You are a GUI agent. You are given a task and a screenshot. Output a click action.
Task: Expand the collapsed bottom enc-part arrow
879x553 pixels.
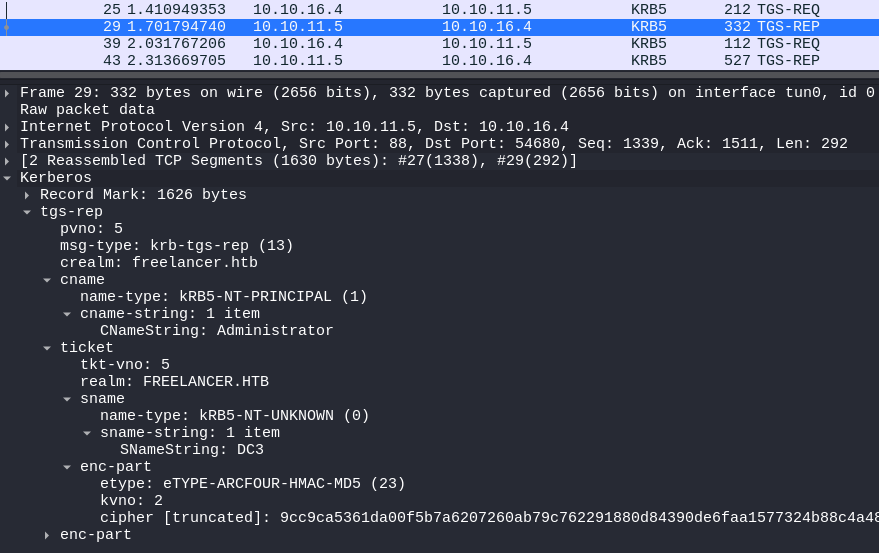tap(47, 535)
